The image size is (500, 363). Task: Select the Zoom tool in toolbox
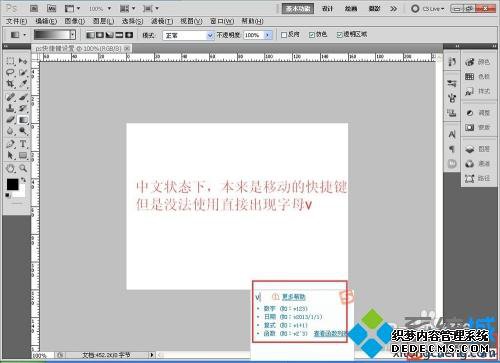click(23, 168)
